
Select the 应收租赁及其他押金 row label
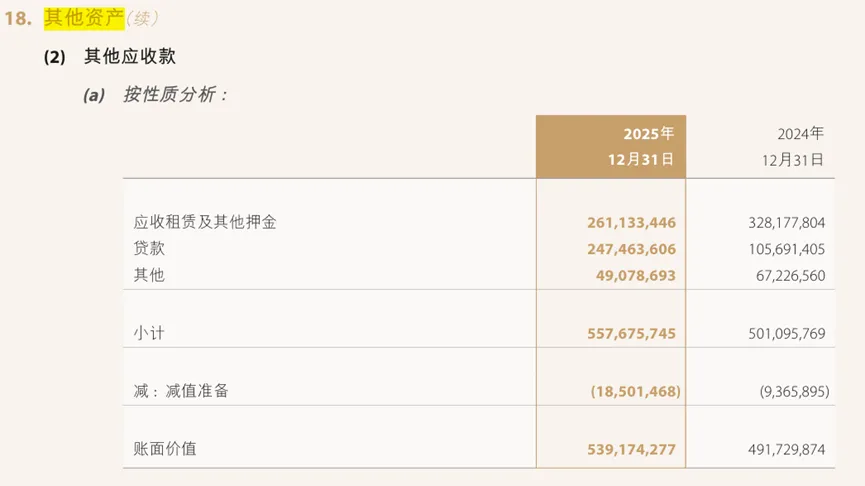205,222
